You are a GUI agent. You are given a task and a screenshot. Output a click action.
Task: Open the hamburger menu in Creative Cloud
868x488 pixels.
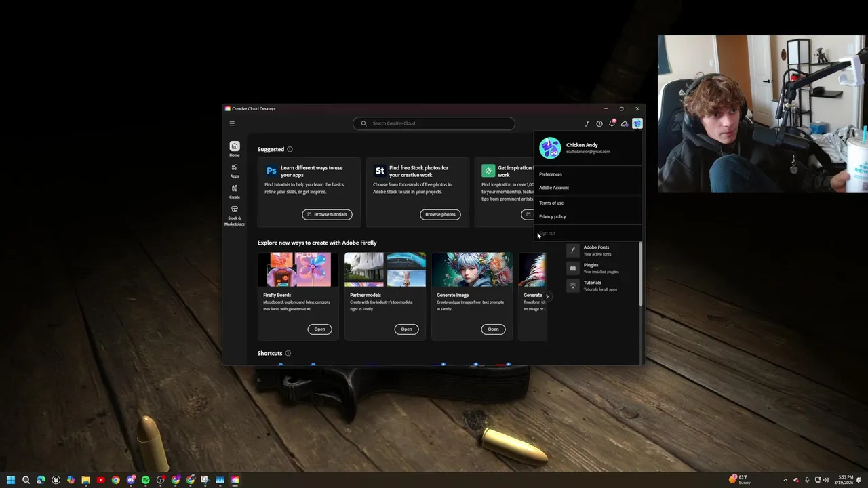[232, 123]
